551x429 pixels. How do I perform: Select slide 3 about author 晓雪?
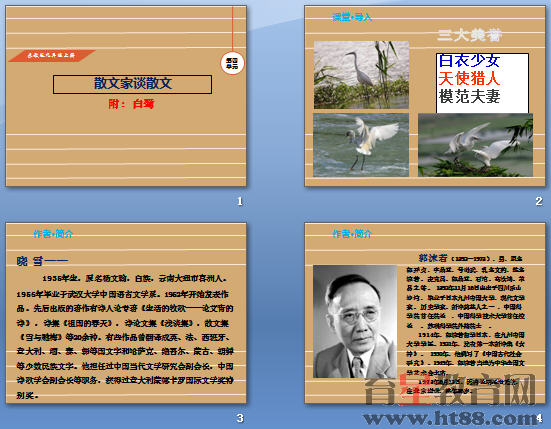(126, 313)
